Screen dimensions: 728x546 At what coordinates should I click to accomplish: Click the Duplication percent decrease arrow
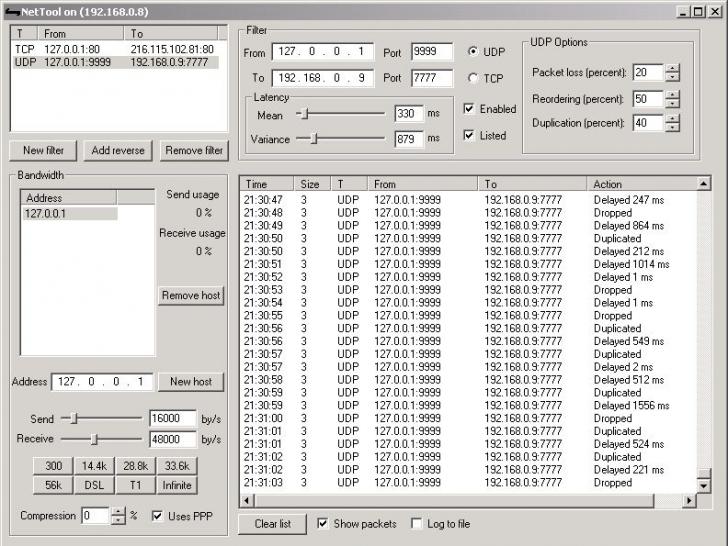click(672, 127)
